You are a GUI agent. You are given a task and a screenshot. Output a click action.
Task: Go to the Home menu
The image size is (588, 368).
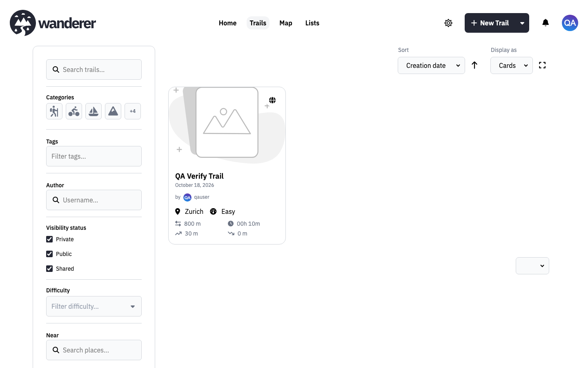[x=227, y=23]
